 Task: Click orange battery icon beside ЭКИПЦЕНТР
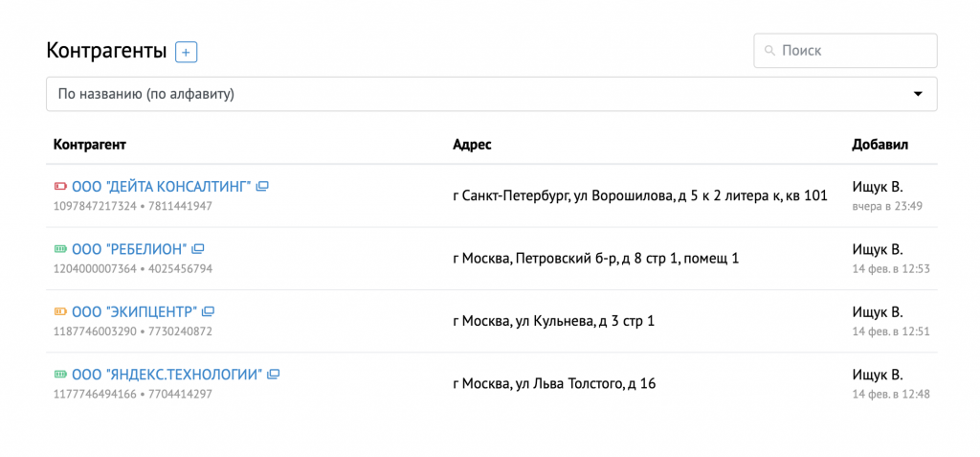click(60, 311)
